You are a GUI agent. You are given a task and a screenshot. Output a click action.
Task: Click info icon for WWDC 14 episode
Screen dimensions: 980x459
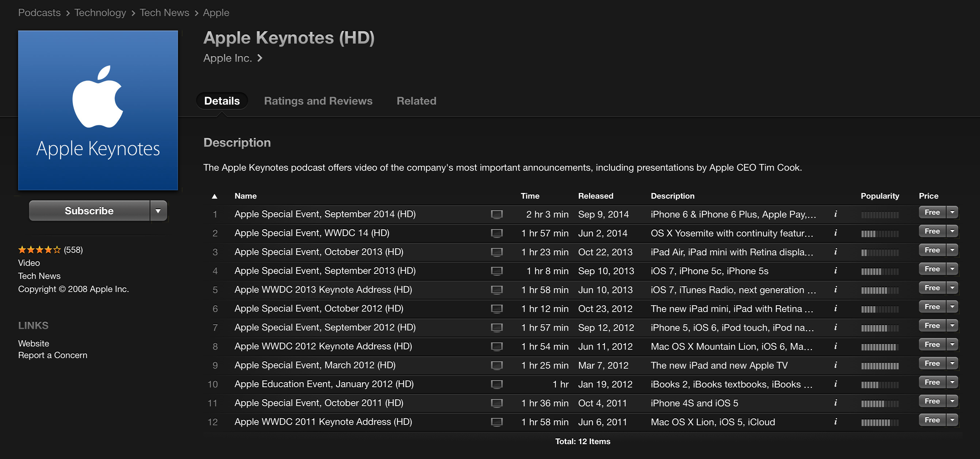pyautogui.click(x=835, y=233)
